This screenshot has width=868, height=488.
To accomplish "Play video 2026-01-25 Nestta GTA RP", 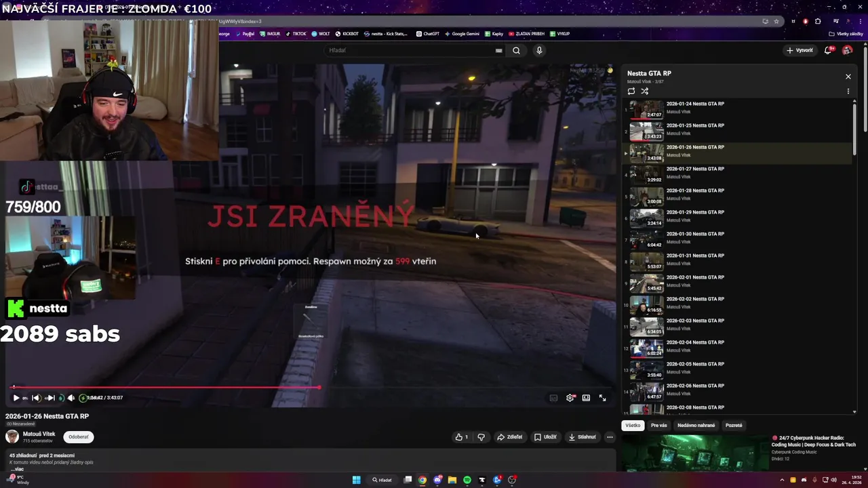I will tap(738, 131).
